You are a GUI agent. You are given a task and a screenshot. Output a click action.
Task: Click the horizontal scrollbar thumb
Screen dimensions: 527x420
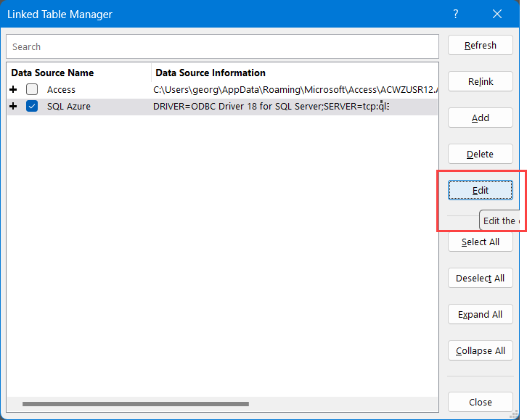(136, 404)
